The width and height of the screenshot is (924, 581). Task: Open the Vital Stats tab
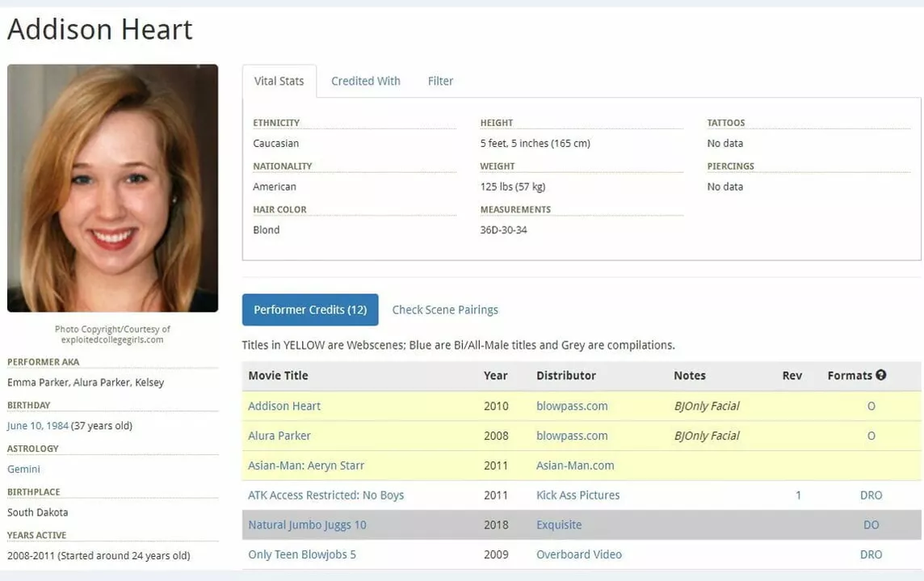pos(279,81)
